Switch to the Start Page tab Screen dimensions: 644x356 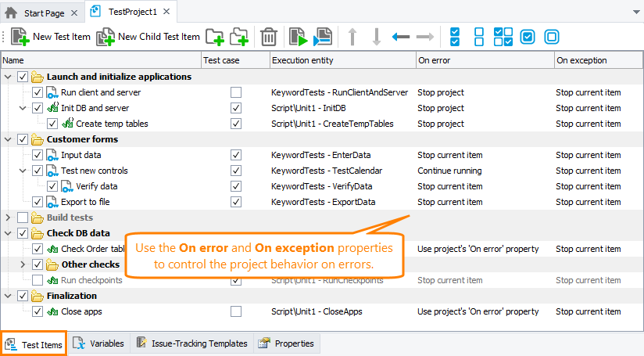tap(44, 13)
